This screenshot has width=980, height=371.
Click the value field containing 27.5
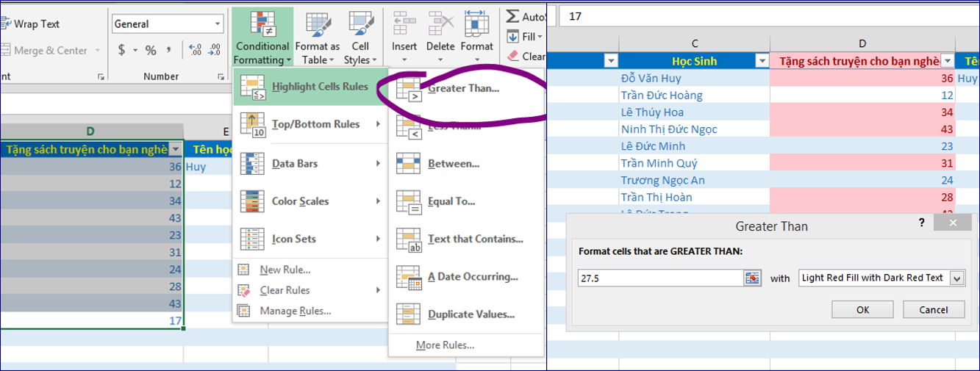pyautogui.click(x=659, y=278)
